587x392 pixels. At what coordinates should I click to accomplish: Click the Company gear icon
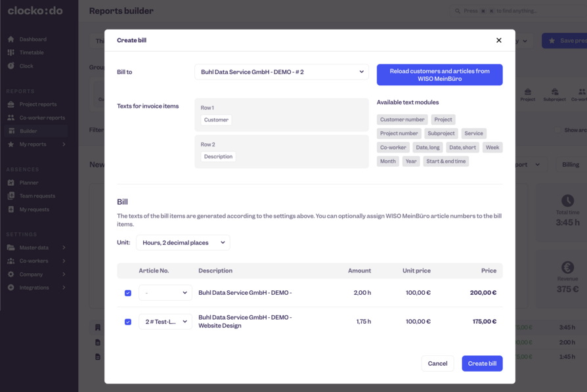[x=11, y=274]
